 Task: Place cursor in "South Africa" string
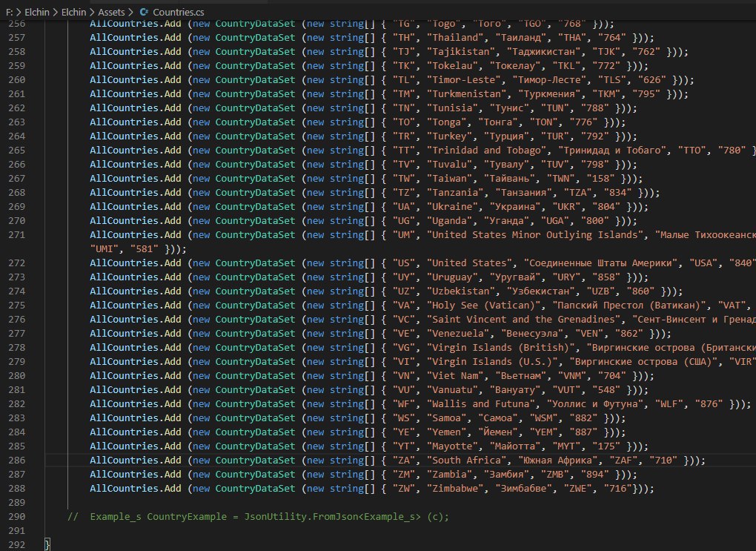click(467, 461)
